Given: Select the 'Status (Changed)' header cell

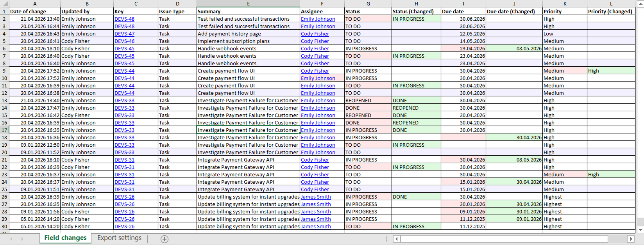Looking at the screenshot, I should (416, 11).
